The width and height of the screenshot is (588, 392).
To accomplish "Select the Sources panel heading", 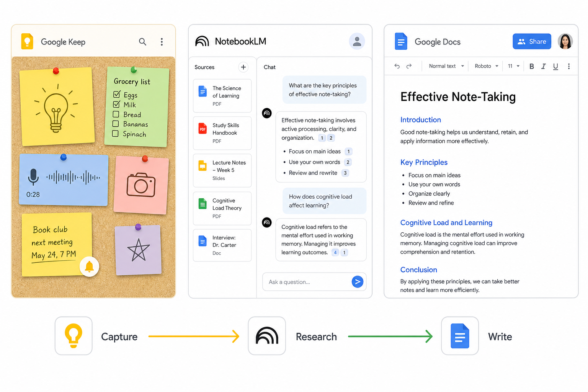I will (204, 67).
